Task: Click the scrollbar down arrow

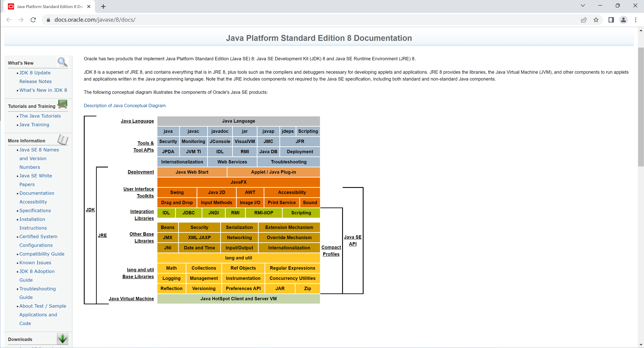Action: click(x=641, y=345)
